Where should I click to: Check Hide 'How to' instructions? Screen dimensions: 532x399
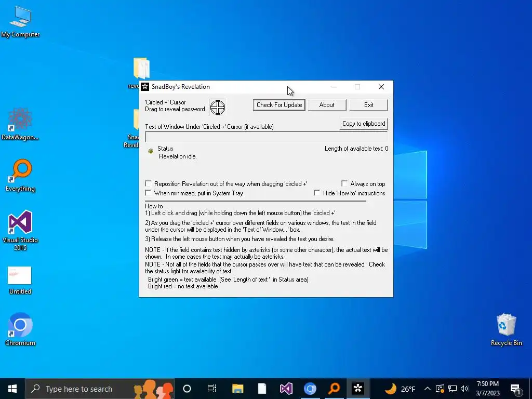317,193
